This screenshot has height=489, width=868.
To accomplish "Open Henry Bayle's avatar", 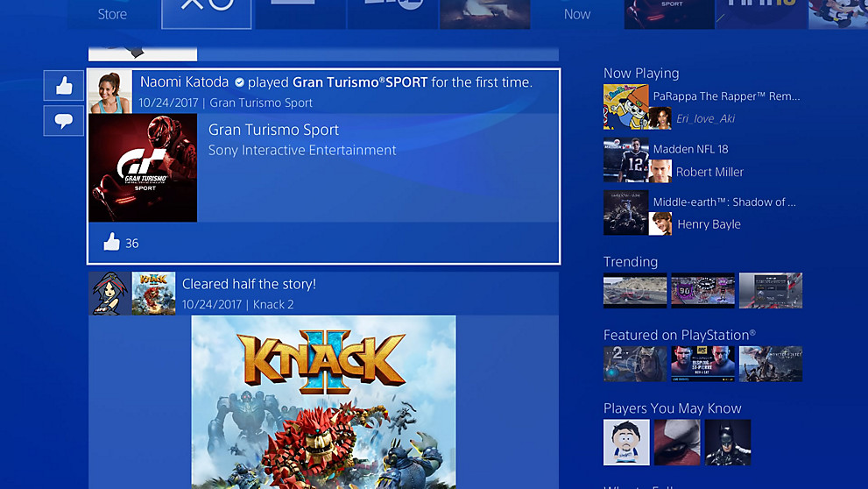I will click(660, 223).
